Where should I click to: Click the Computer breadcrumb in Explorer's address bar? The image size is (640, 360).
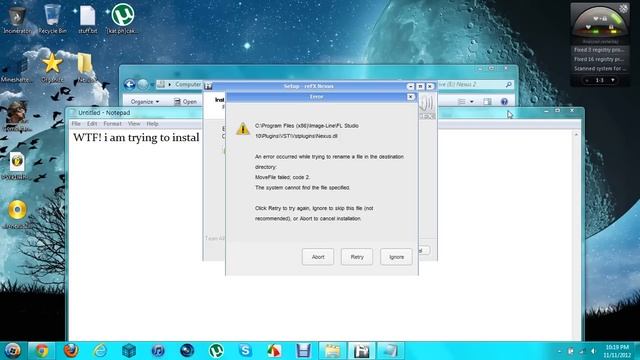[x=188, y=84]
